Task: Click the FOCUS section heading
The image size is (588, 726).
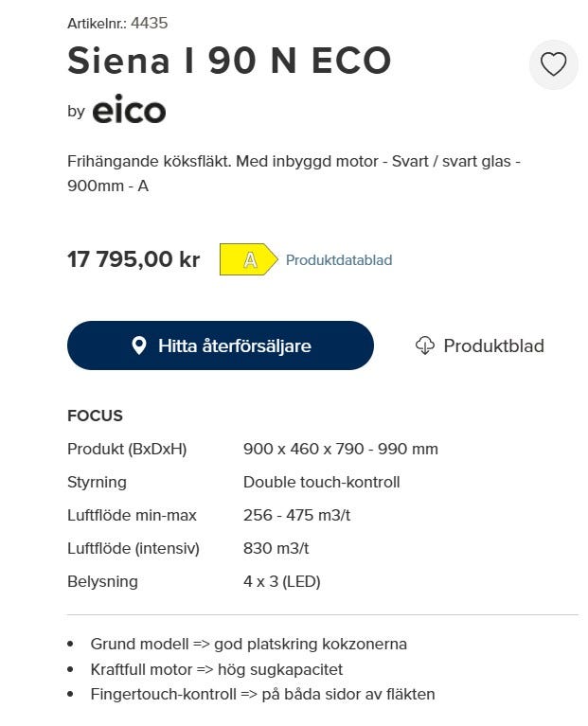Action: click(95, 416)
